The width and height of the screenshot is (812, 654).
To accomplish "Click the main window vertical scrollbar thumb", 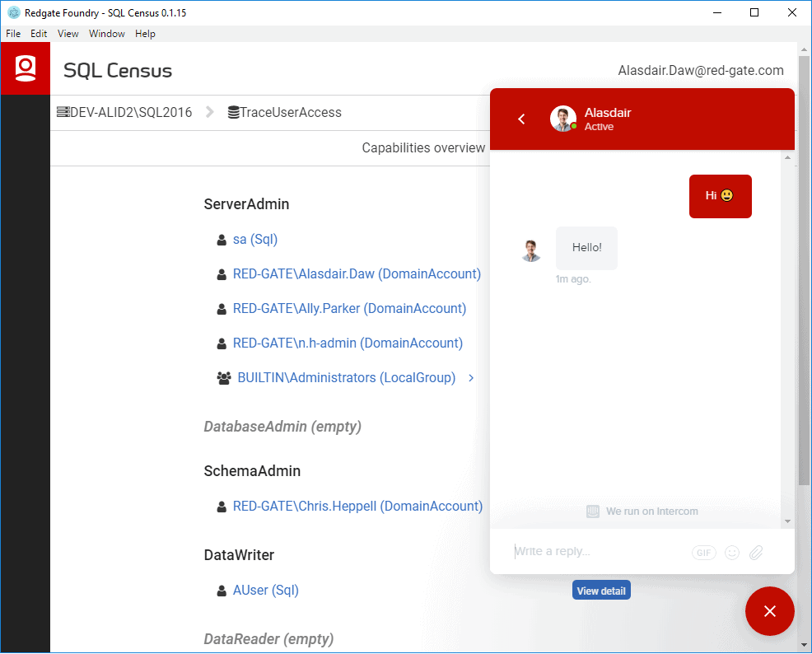I will [804, 271].
